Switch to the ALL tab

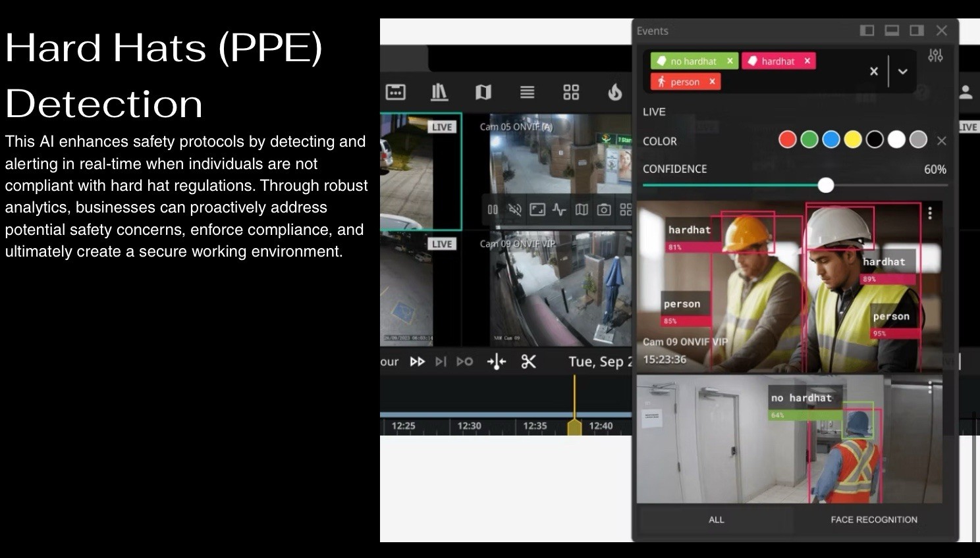click(717, 520)
